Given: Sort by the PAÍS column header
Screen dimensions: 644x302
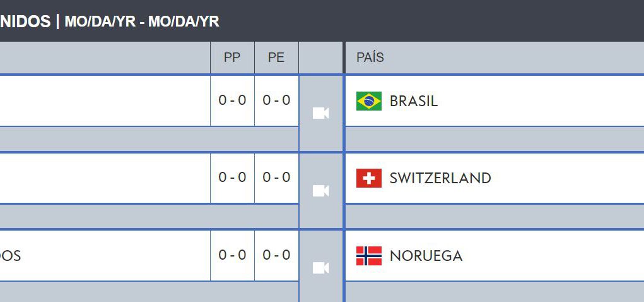Looking at the screenshot, I should (370, 57).
